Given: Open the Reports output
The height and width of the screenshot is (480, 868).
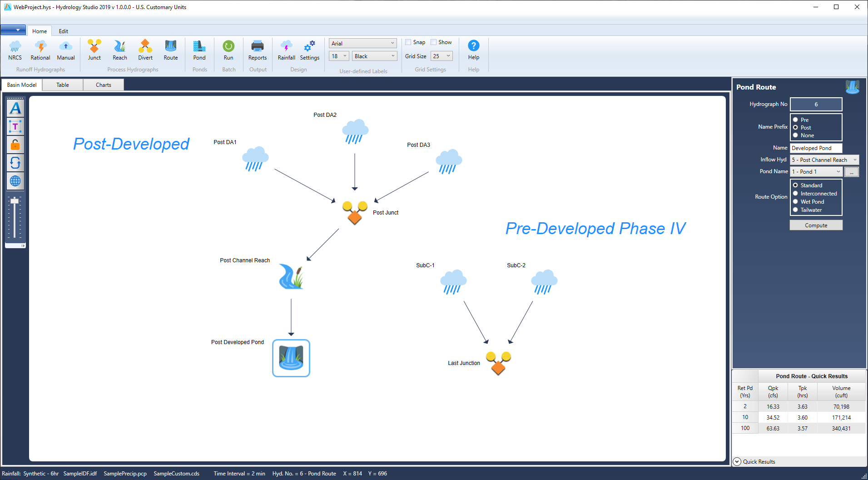Looking at the screenshot, I should [258, 50].
